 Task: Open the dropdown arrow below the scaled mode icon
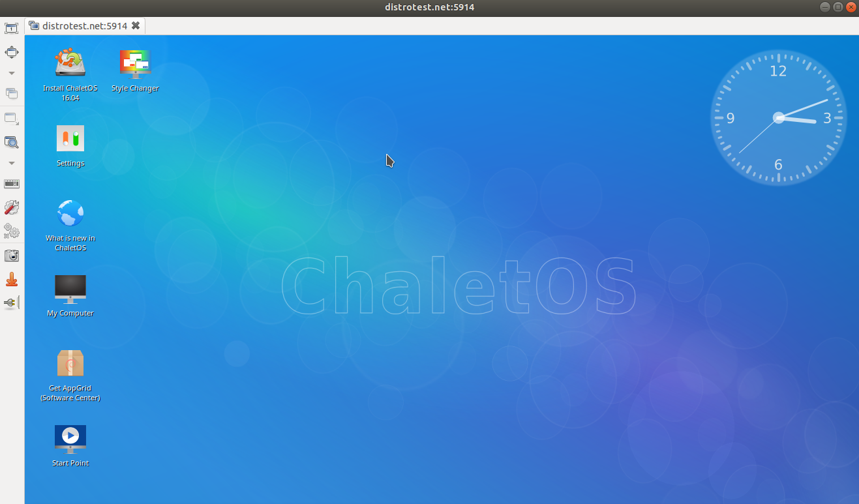(x=12, y=163)
